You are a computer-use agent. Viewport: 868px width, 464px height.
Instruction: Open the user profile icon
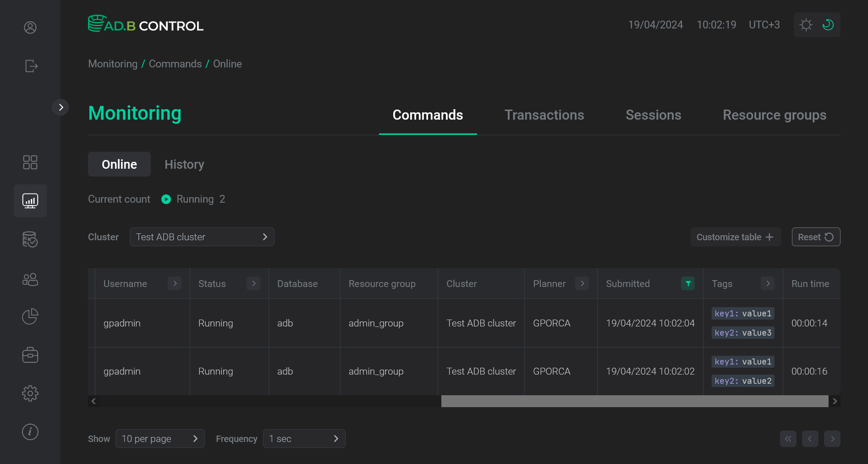tap(30, 28)
